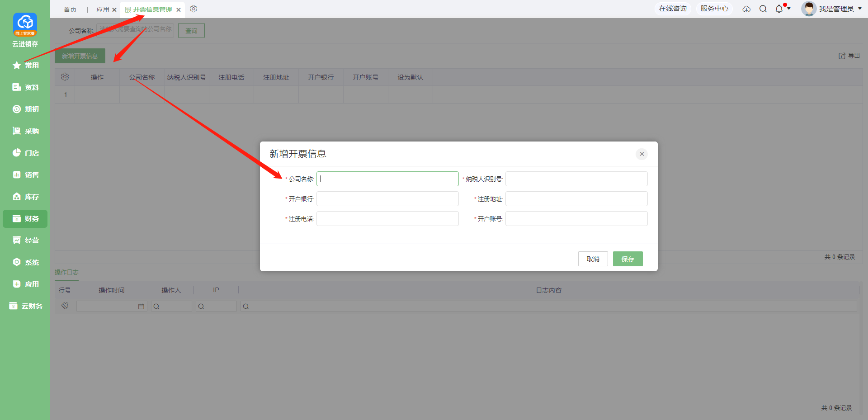Click the 查询 button

(191, 31)
